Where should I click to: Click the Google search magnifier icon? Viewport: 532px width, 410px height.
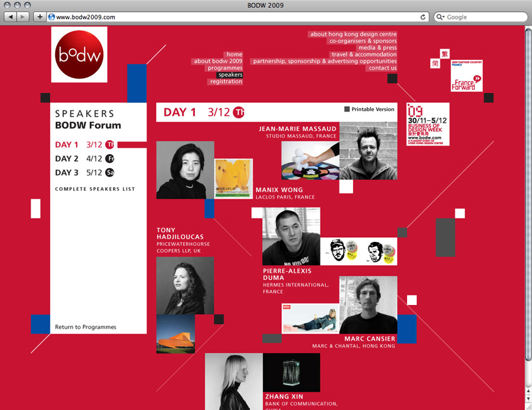click(x=440, y=17)
